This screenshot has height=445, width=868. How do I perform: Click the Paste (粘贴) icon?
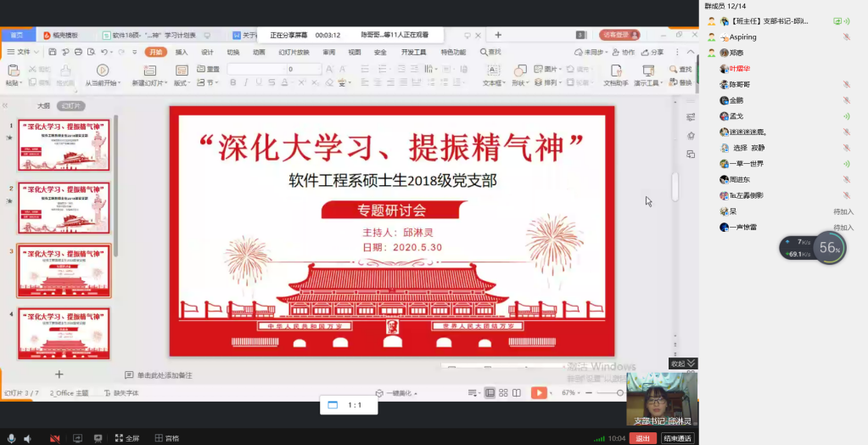click(13, 71)
